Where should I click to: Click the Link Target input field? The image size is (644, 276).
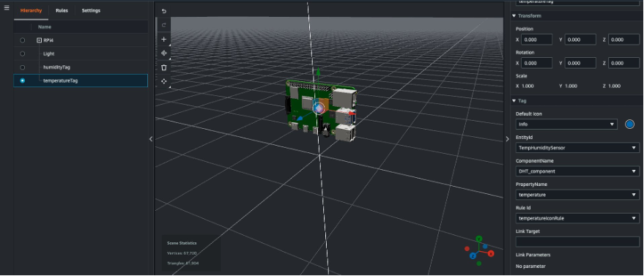pyautogui.click(x=577, y=242)
